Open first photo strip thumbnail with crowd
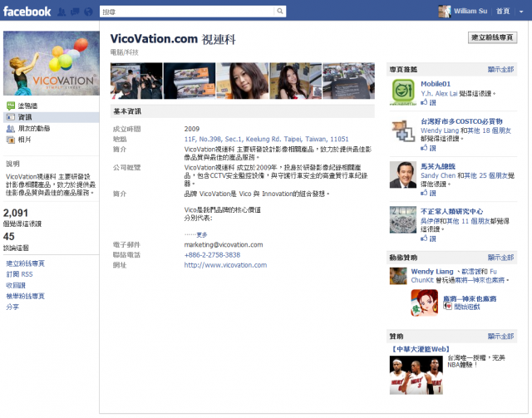The image size is (532, 418). (136, 81)
